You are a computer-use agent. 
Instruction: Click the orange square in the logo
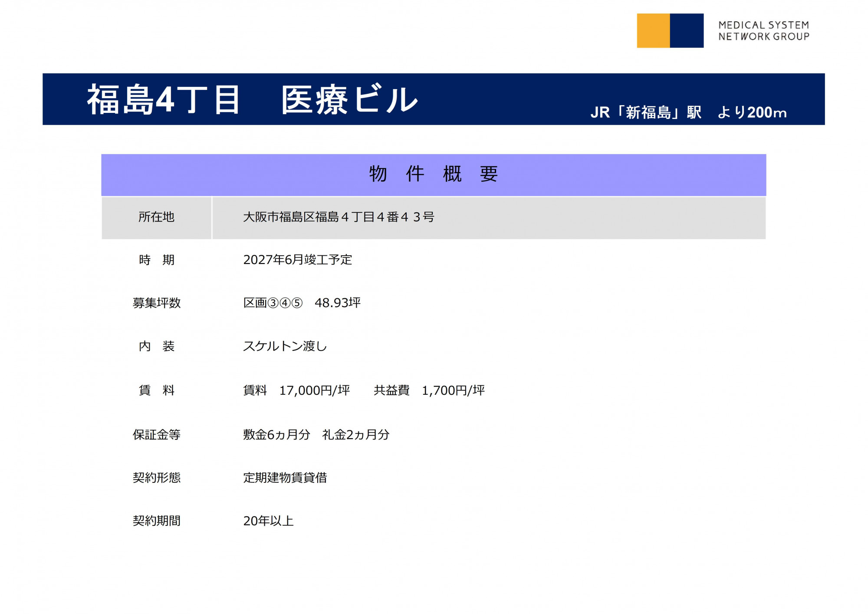pos(653,30)
